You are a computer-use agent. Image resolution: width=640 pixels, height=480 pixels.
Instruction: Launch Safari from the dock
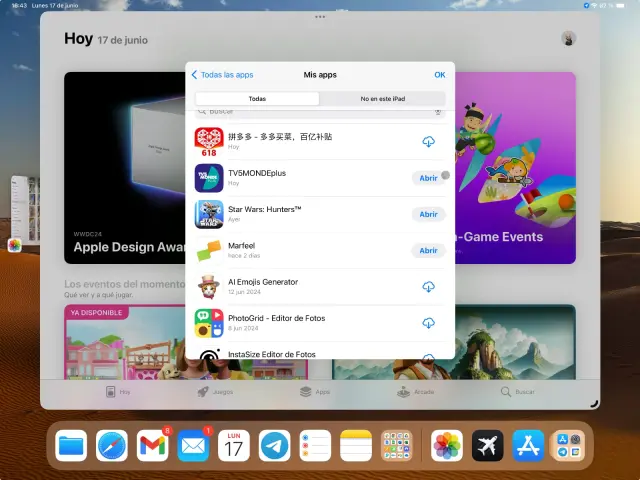[x=112, y=446]
